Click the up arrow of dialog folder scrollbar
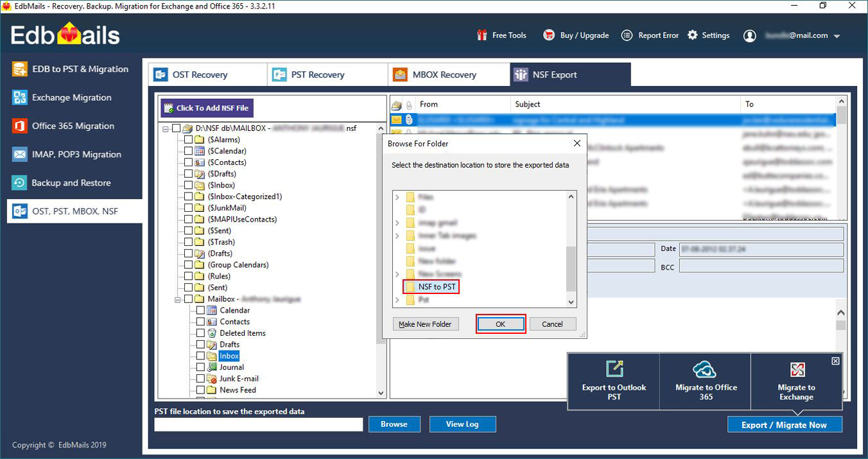868x459 pixels. tap(571, 196)
